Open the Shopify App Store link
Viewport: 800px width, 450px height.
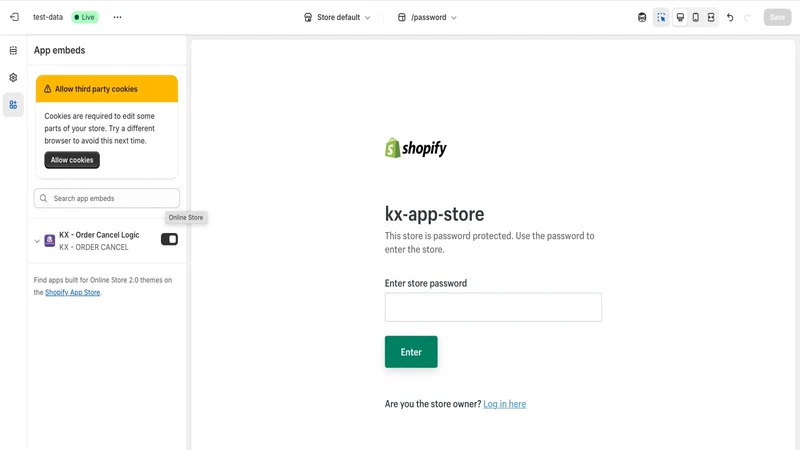72,292
